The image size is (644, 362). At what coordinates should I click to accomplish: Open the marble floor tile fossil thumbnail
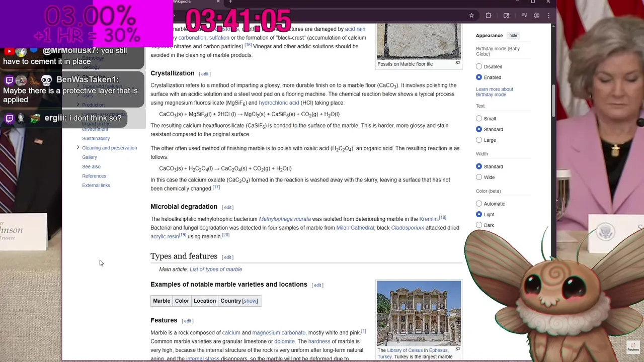(x=419, y=41)
